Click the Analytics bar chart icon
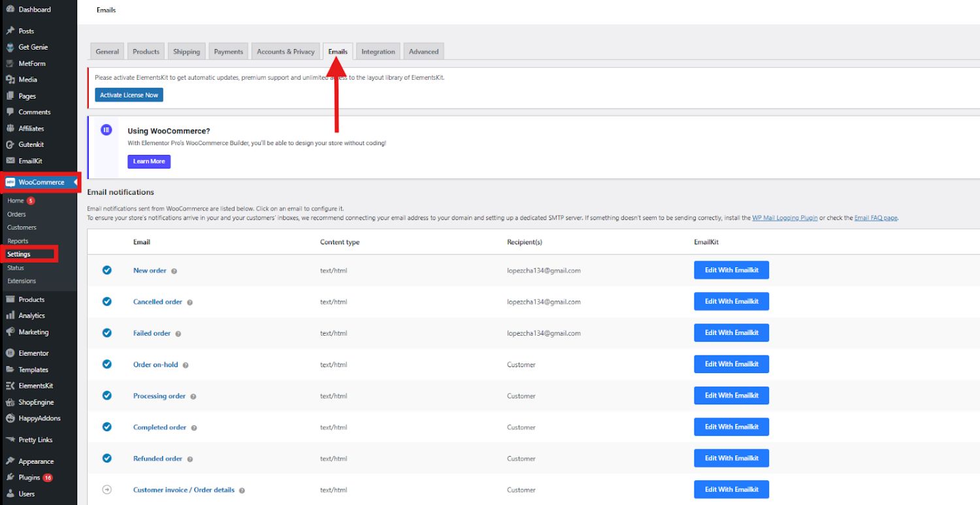This screenshot has height=505, width=980. pos(10,316)
